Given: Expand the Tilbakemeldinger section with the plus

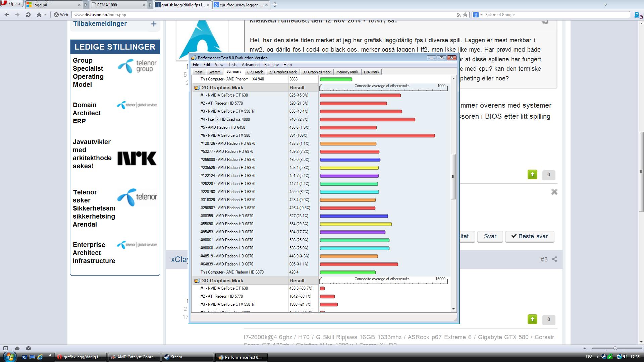Looking at the screenshot, I should coord(154,24).
